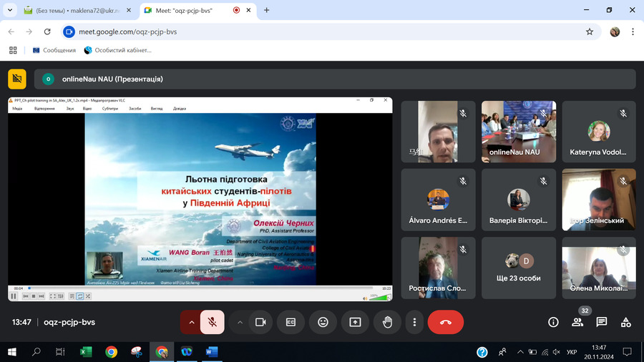
Task: Toggle closed captions
Action: pyautogui.click(x=291, y=323)
